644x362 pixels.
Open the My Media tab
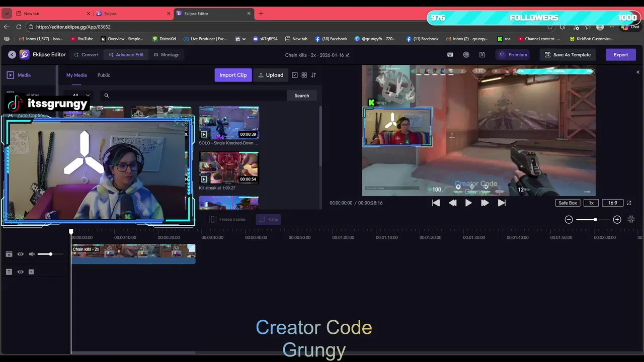pos(76,75)
